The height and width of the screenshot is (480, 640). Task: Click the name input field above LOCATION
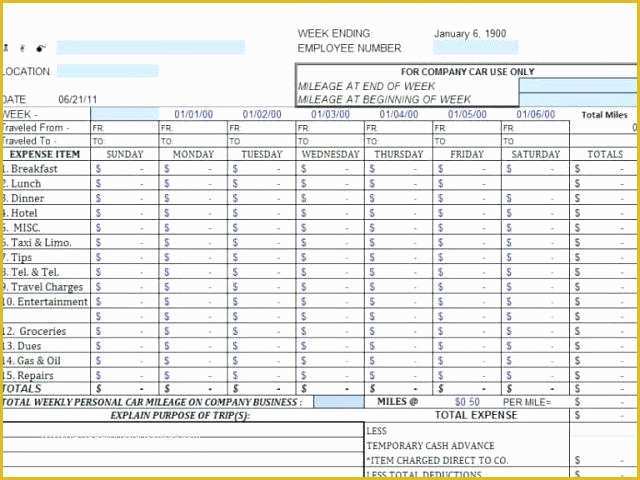[x=151, y=47]
